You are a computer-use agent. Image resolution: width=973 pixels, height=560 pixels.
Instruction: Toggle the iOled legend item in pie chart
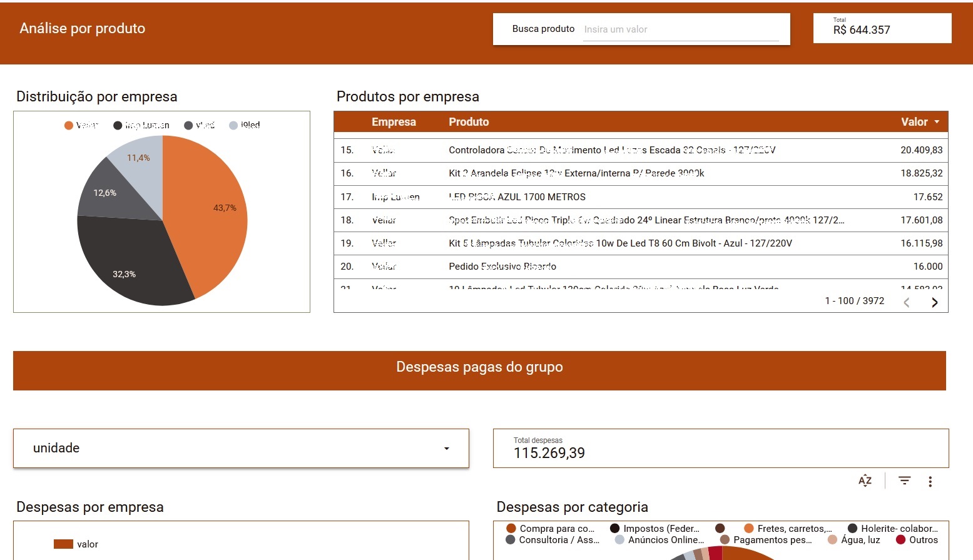tap(245, 125)
